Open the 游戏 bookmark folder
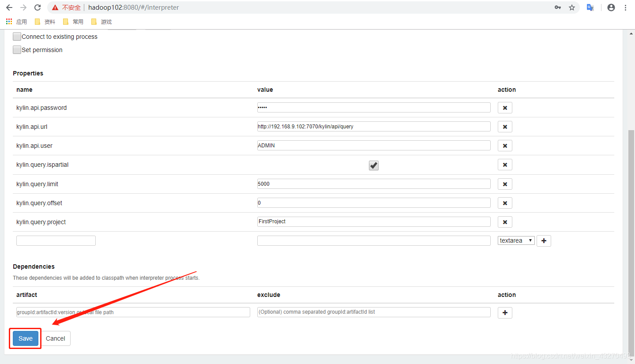Screen dimensions: 635x364 [101, 22]
